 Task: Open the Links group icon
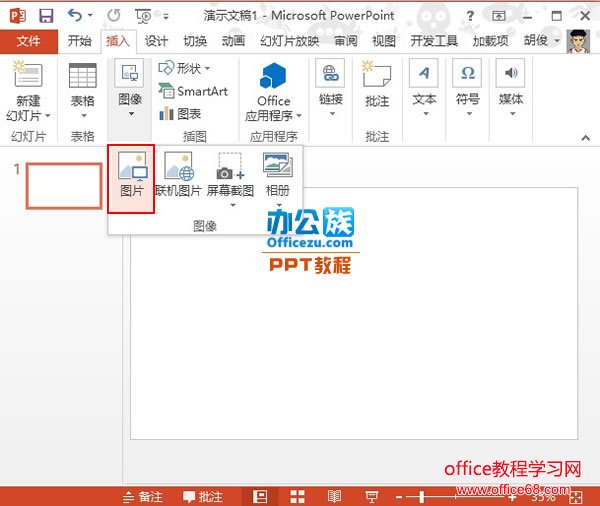(x=330, y=73)
